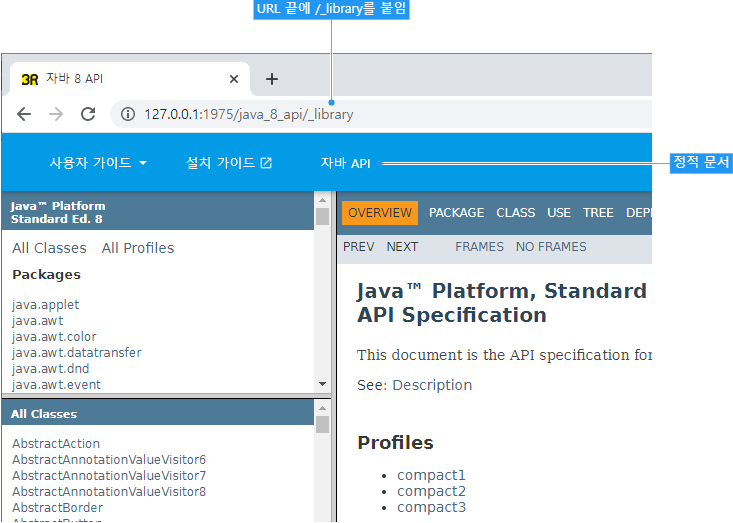Viewport: 733px width, 523px height.
Task: Open the AbstractBorder class
Action: 57,508
